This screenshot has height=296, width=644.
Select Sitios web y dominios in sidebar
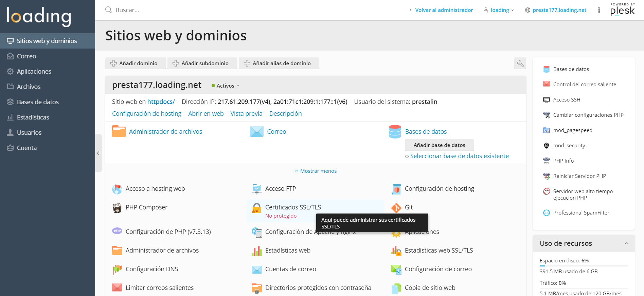48,41
